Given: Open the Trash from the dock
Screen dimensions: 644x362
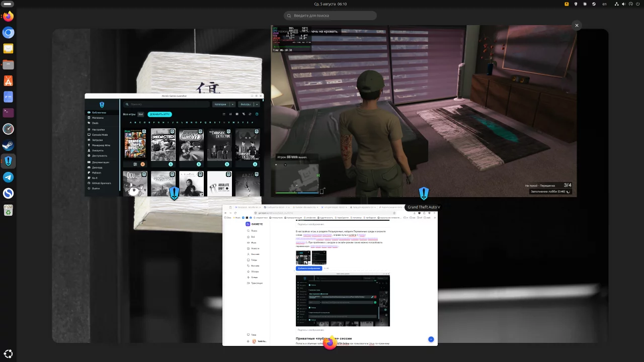Looking at the screenshot, I should click(x=8, y=210).
